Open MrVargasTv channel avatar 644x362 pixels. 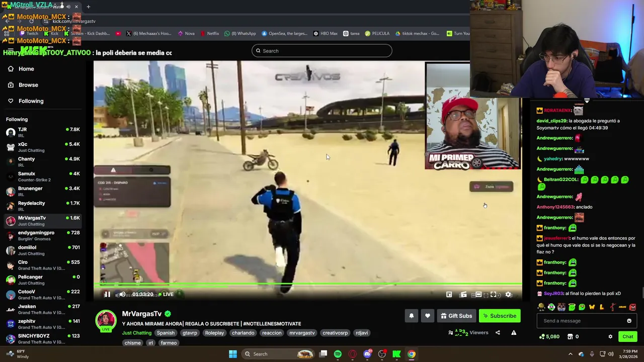(x=106, y=321)
